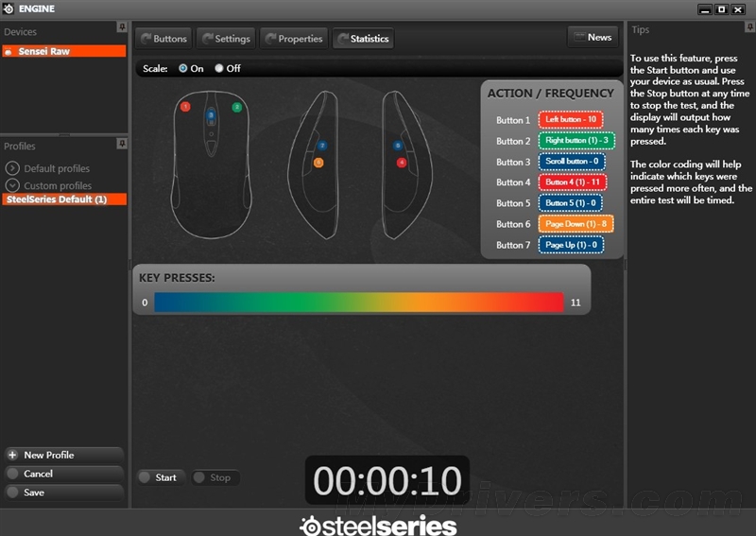
Task: Select 'Scroll button - 0' tag
Action: [x=572, y=161]
